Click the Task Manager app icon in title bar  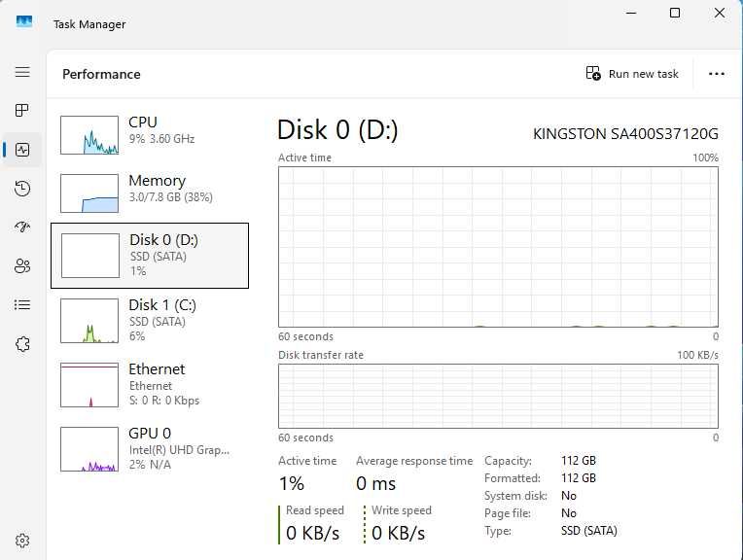24,21
